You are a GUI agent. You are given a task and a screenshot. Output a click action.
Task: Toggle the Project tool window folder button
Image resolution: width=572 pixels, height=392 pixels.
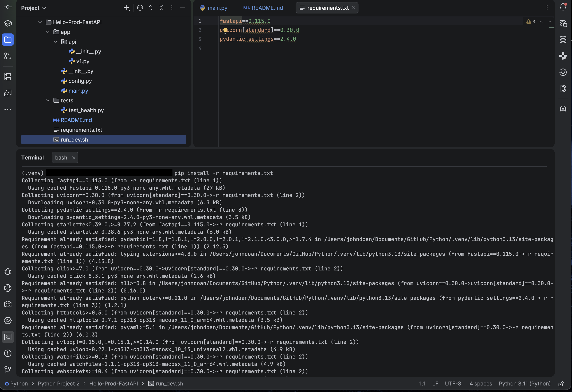[x=8, y=40]
